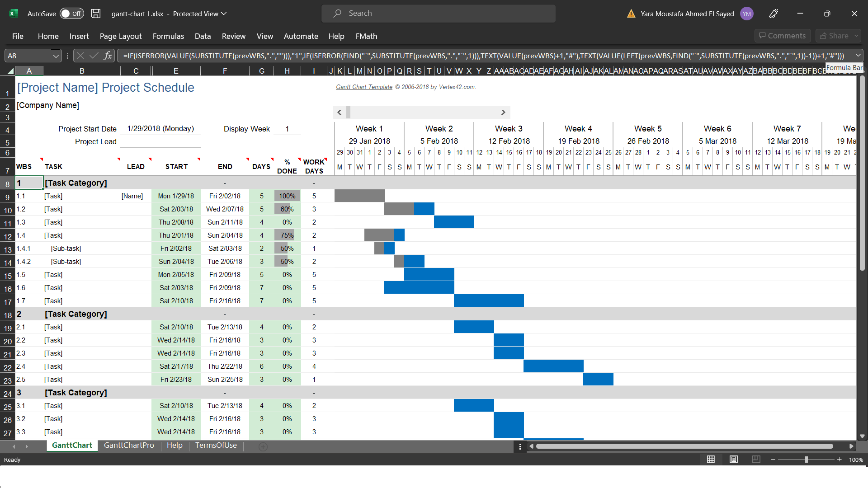Image resolution: width=868 pixels, height=488 pixels.
Task: Toggle the AutoSave switch
Action: [x=72, y=14]
